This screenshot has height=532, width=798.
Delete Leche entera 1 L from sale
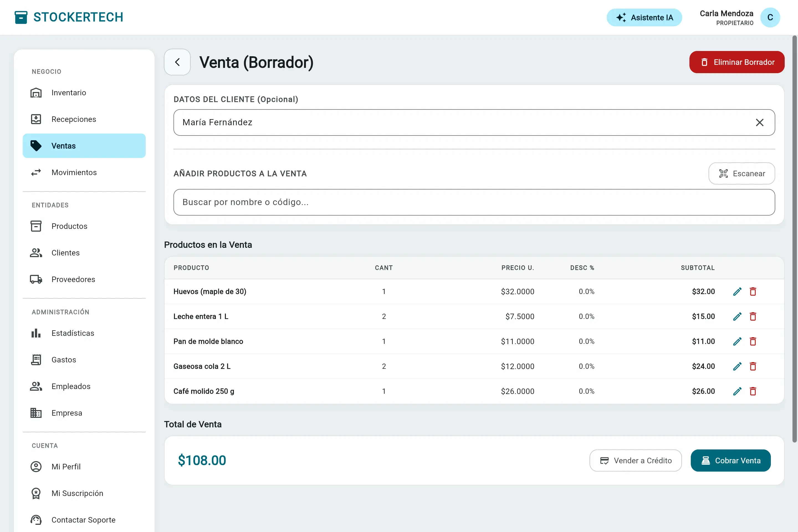(x=753, y=316)
